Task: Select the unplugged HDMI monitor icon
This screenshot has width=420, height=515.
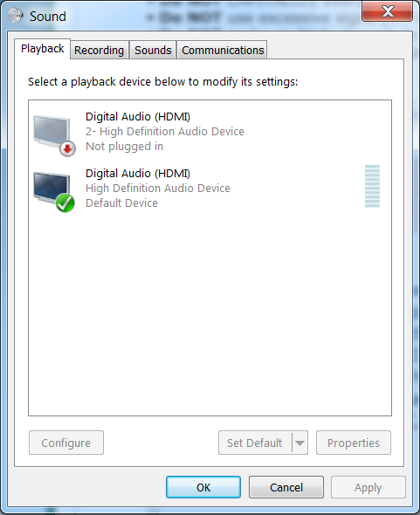Action: point(52,132)
